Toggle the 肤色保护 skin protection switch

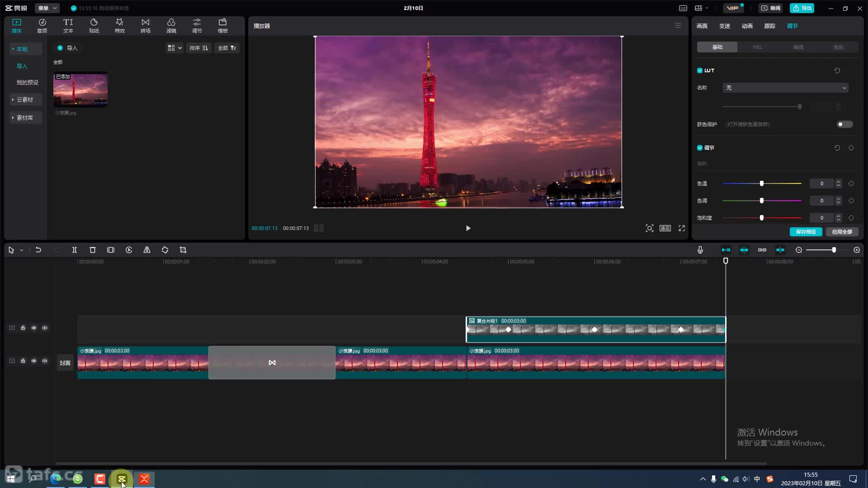click(x=844, y=124)
